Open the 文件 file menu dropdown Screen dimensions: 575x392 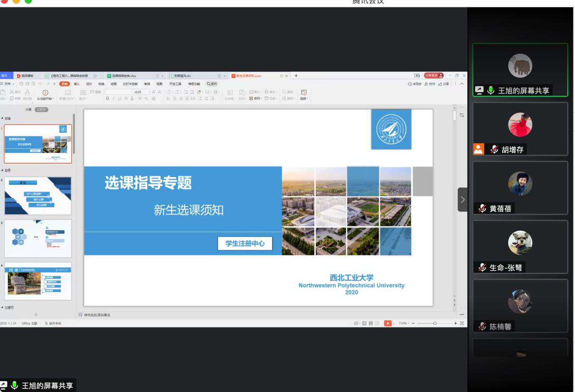click(x=7, y=84)
